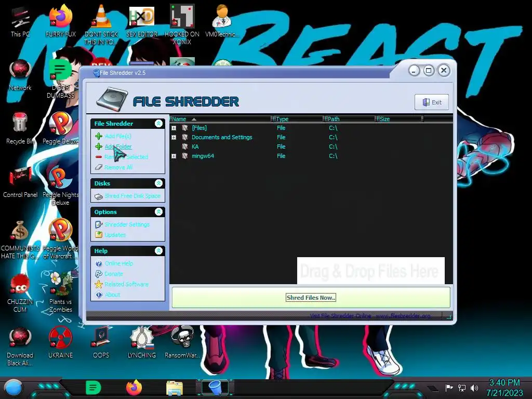Open the RansomWar skull desktop icon
The width and height of the screenshot is (532, 399).
tap(182, 343)
